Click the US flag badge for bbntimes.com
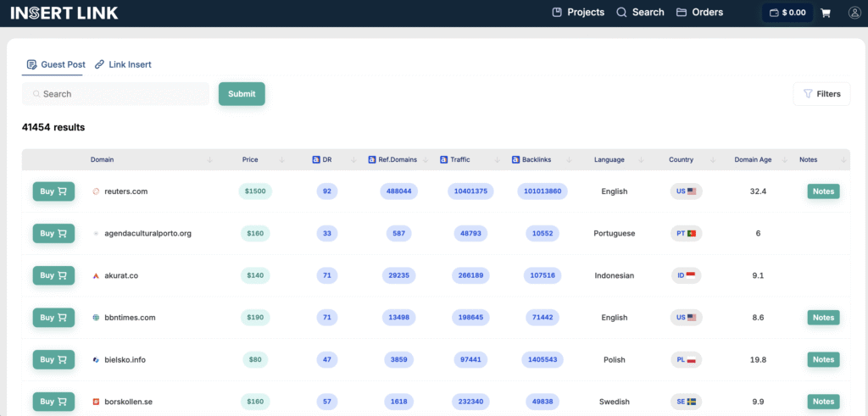868x416 pixels. [686, 318]
